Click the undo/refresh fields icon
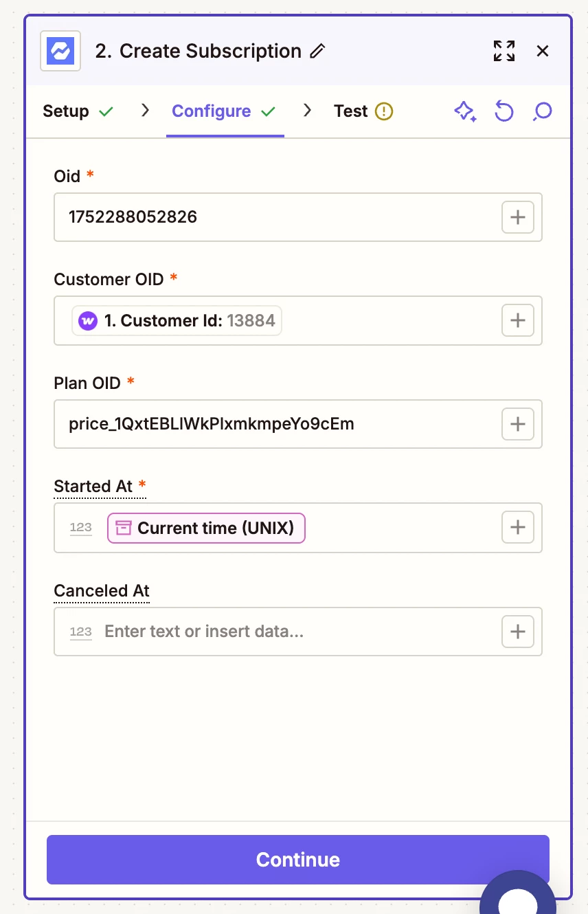This screenshot has height=914, width=588. click(x=504, y=111)
